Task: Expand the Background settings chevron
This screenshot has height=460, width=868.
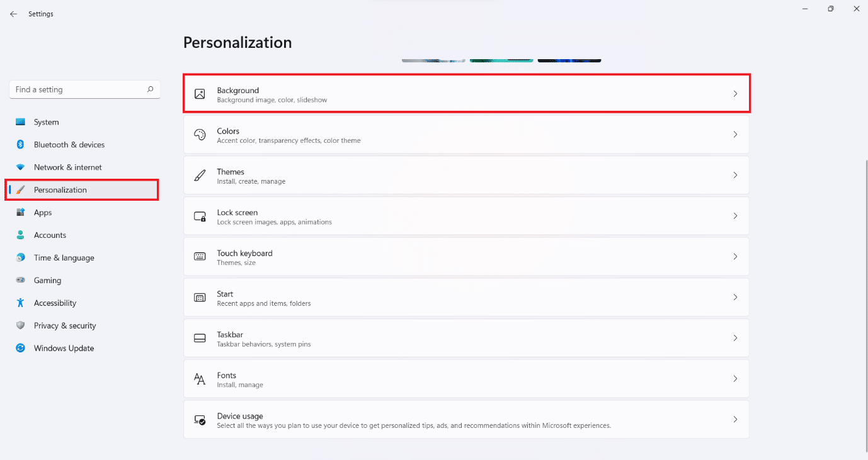Action: pyautogui.click(x=735, y=94)
